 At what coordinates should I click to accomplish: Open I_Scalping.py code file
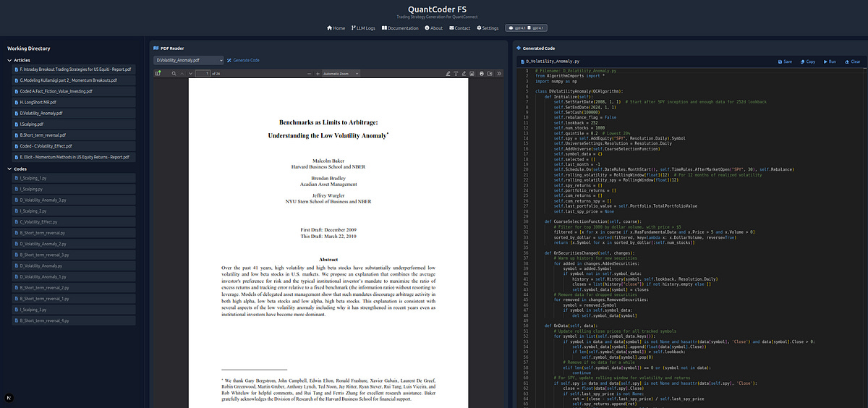click(75, 188)
